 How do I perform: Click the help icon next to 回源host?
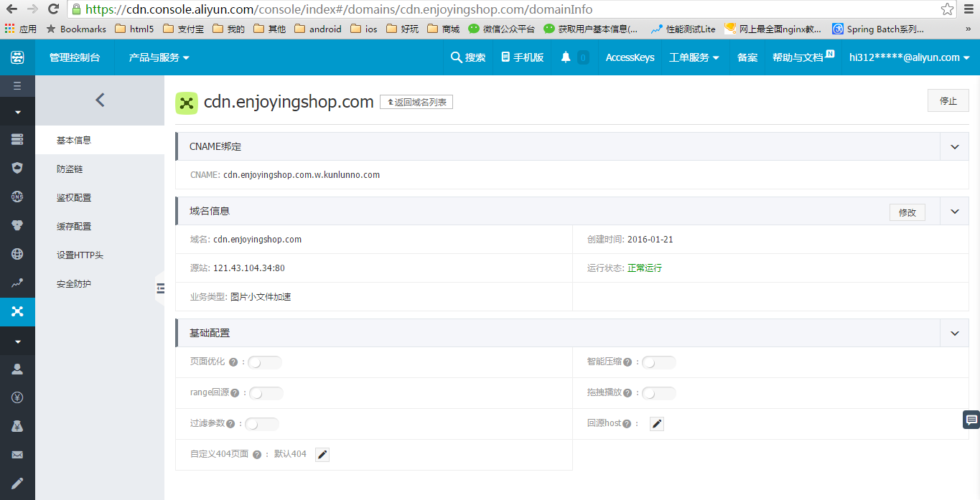pyautogui.click(x=627, y=424)
